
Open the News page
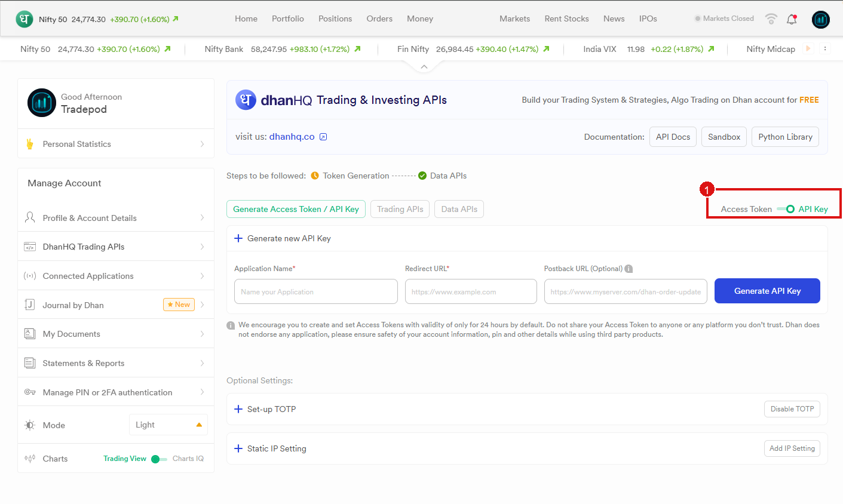614,19
